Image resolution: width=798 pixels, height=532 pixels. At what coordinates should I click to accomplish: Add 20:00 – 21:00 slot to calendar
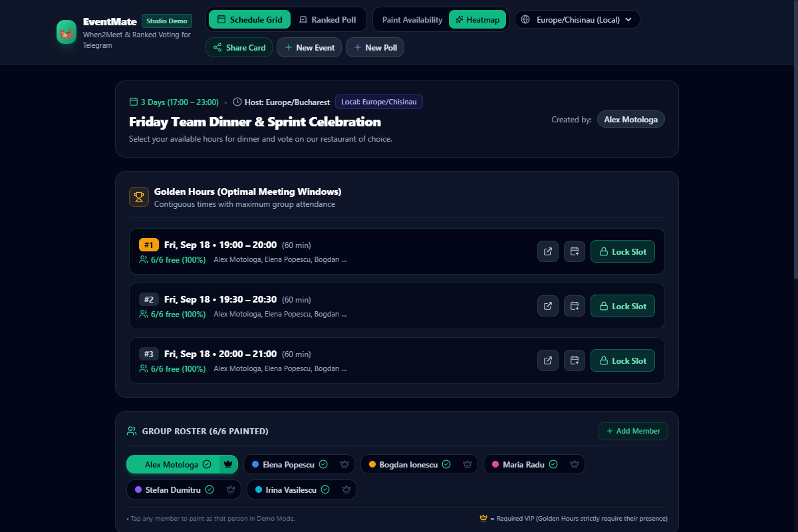point(575,361)
